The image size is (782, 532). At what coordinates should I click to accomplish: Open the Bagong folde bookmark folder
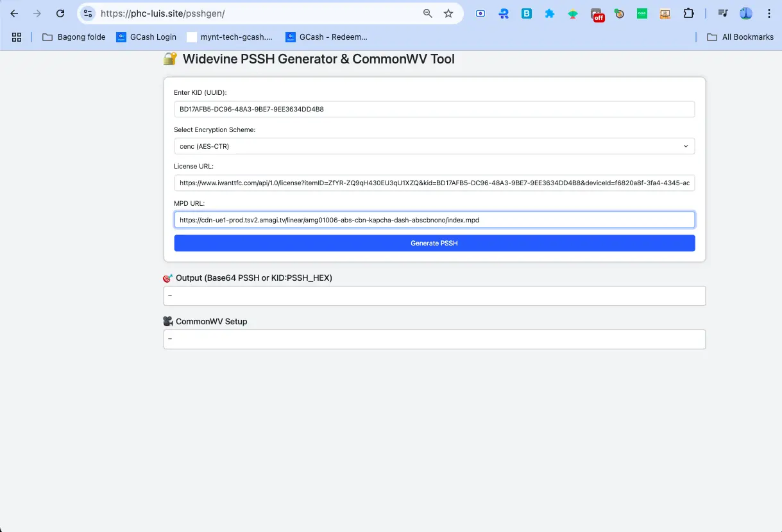(74, 37)
